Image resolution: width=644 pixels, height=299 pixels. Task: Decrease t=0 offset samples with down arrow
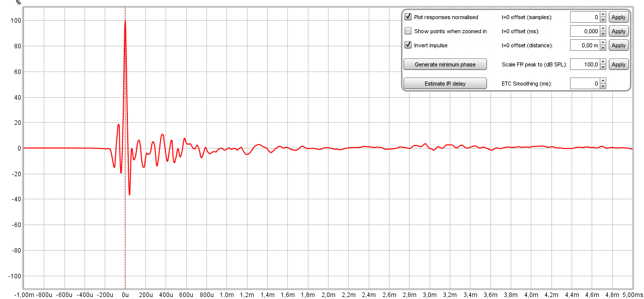pos(603,20)
